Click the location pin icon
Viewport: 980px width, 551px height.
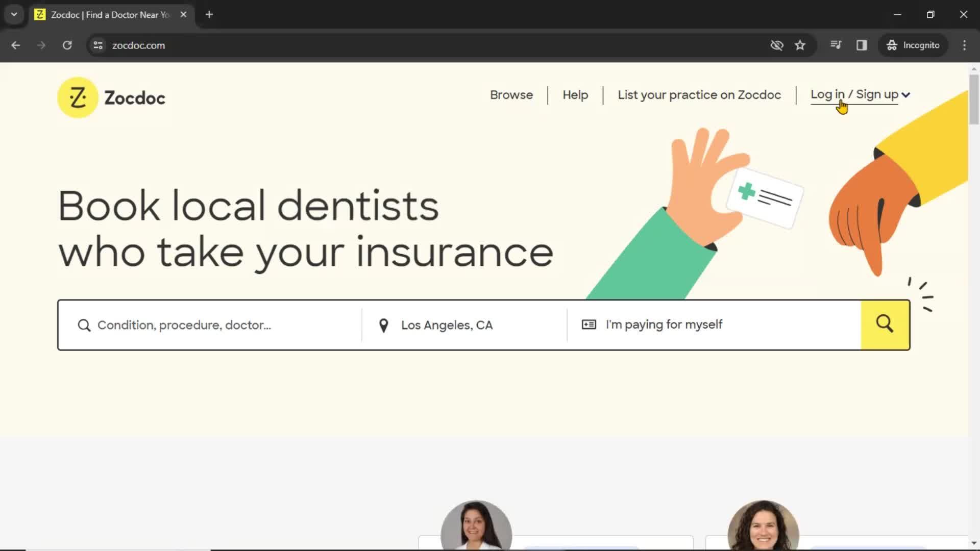point(384,325)
